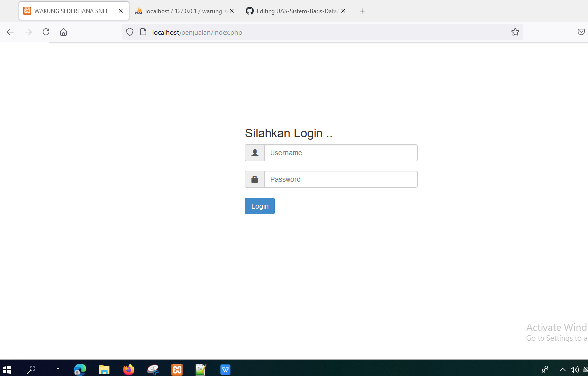Reload the current page
Image resolution: width=588 pixels, height=376 pixels.
(x=45, y=31)
